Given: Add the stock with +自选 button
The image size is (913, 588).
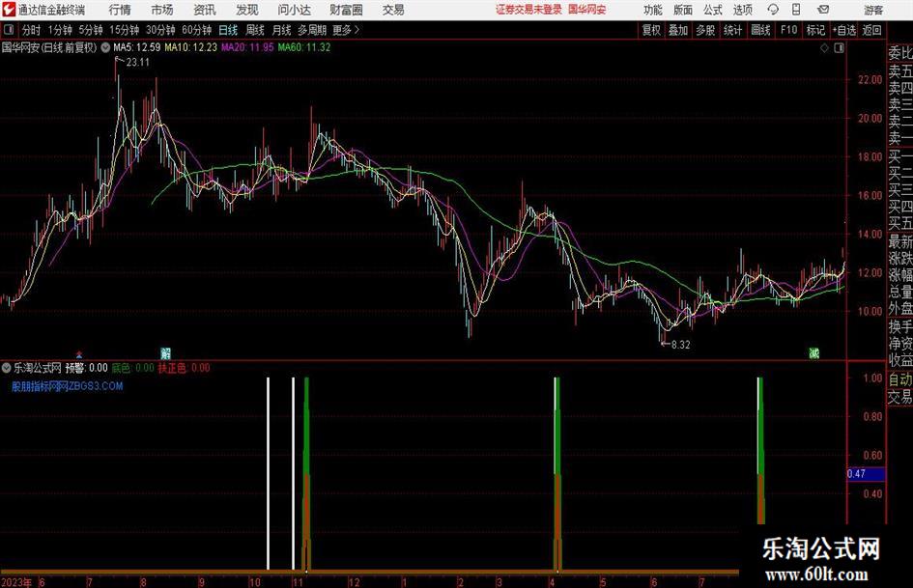Looking at the screenshot, I should click(x=843, y=30).
